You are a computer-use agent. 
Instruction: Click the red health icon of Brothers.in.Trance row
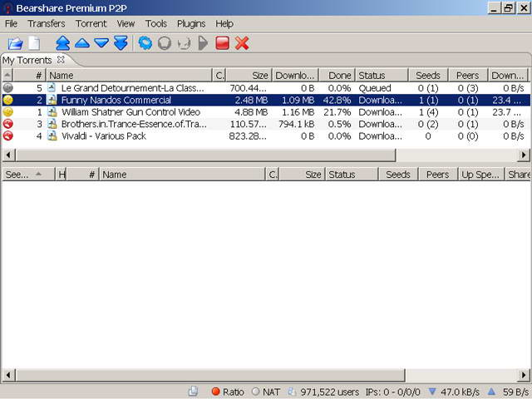(x=7, y=124)
